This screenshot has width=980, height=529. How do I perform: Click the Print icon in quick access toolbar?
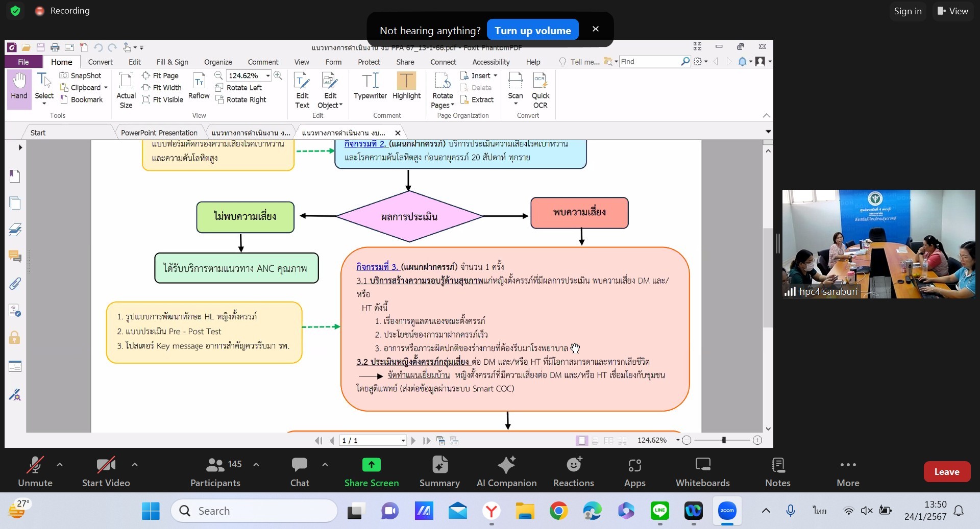(x=55, y=47)
